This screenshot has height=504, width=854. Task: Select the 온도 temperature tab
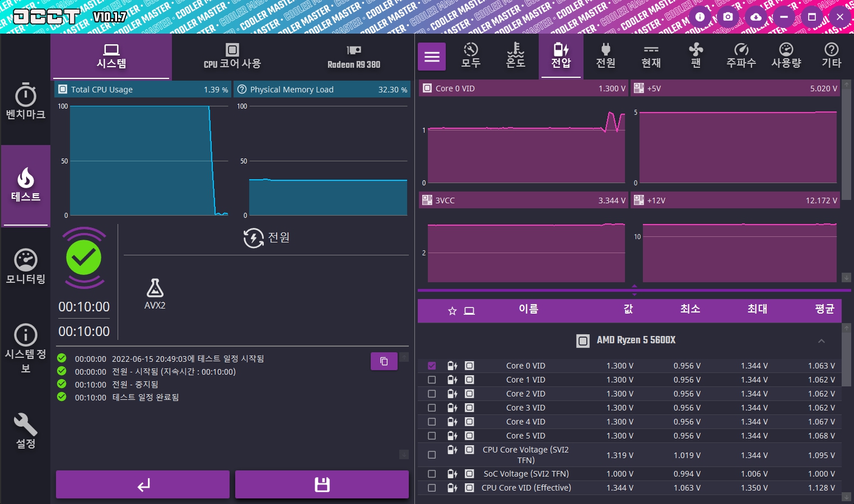(516, 55)
